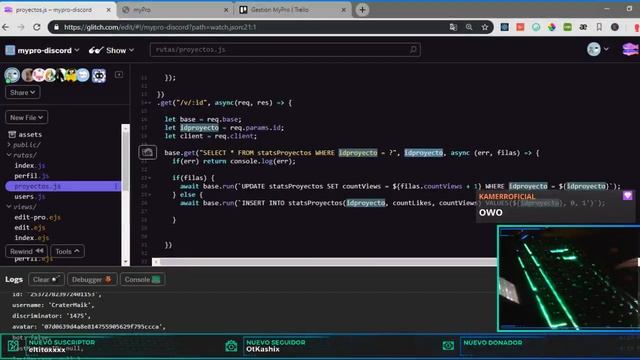The image size is (640, 360).
Task: Open new browser tab with plus button
Action: 362,10
